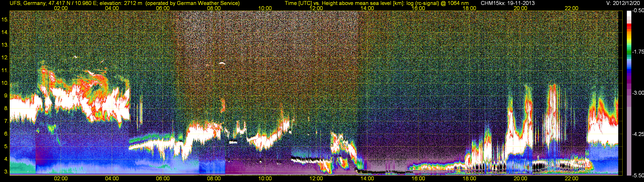The image size is (644, 182).
Task: Click the '12:00' label on the bottom time axis
Action: tap(316, 179)
